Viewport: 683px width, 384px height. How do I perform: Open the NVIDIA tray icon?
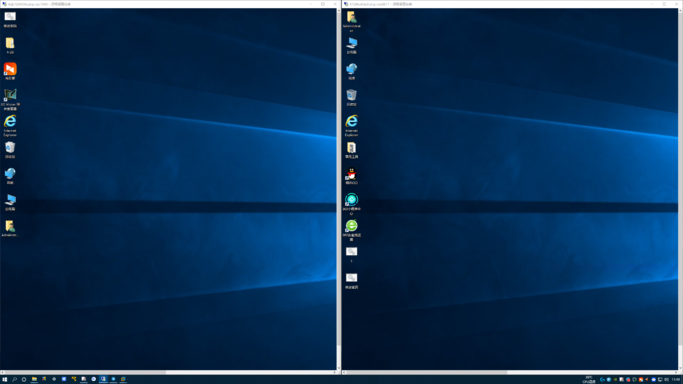click(x=615, y=380)
